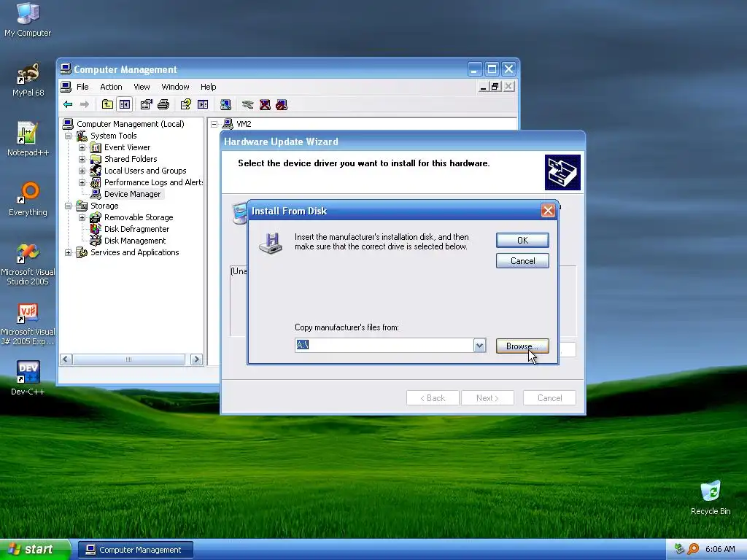Select the VM2 computer node
747x560 pixels.
[x=244, y=124]
